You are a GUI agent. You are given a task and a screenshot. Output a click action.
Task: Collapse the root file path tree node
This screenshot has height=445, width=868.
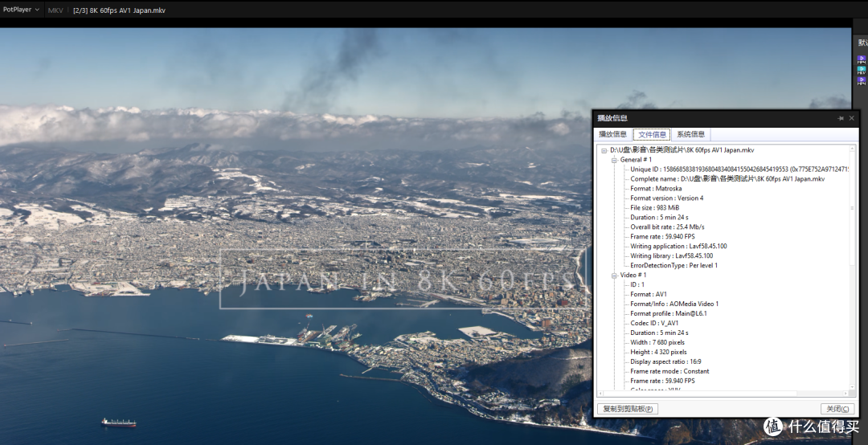tap(604, 150)
